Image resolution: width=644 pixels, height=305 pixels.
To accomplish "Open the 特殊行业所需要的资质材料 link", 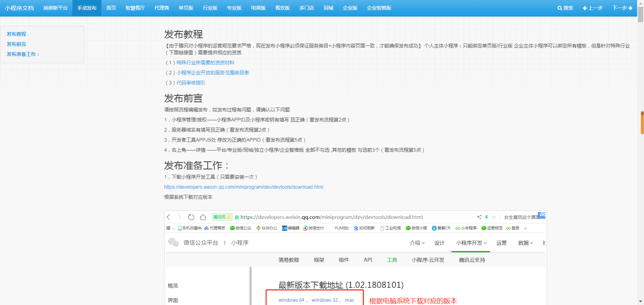I will (x=205, y=63).
